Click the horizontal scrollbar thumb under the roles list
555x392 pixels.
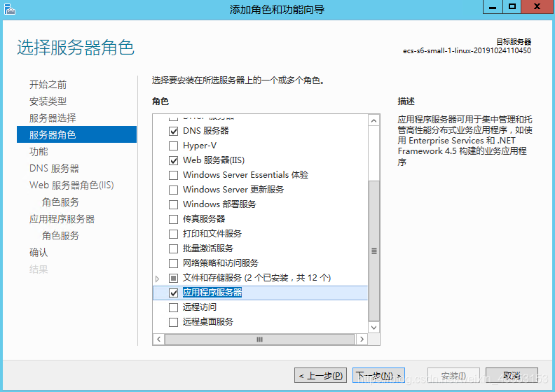click(x=259, y=339)
